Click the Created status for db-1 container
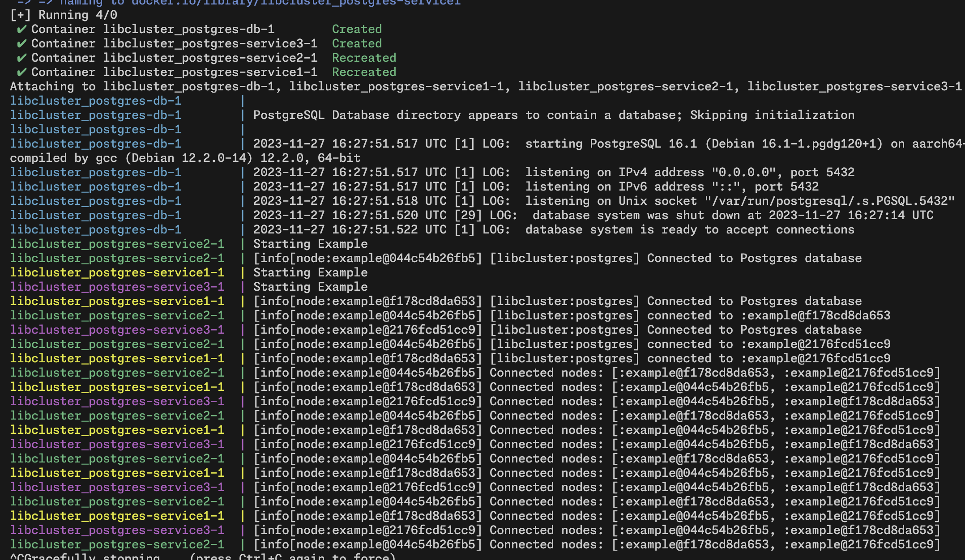 (x=357, y=30)
